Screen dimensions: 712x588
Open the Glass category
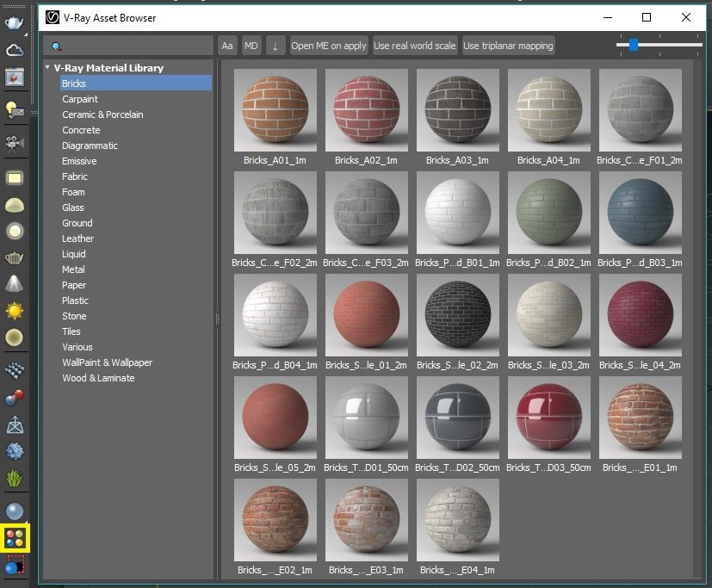coord(72,207)
